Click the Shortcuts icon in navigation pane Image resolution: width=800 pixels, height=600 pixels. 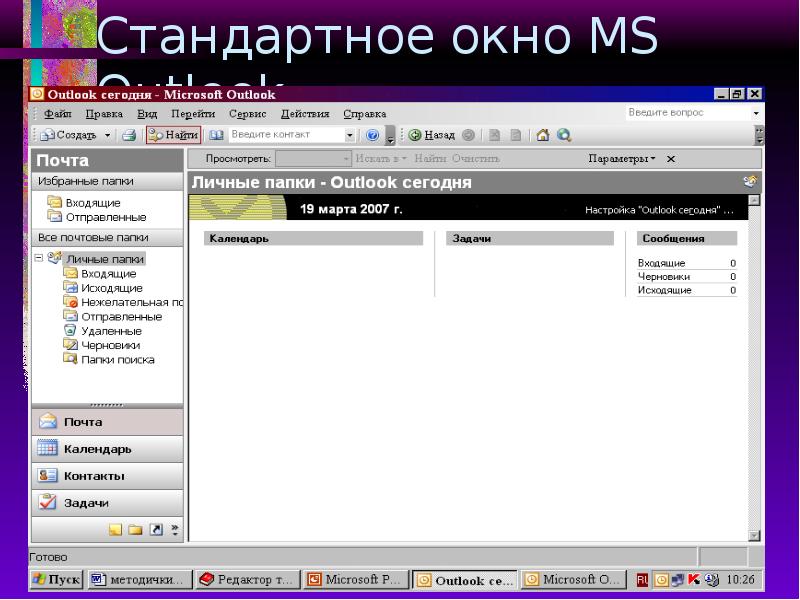(156, 530)
